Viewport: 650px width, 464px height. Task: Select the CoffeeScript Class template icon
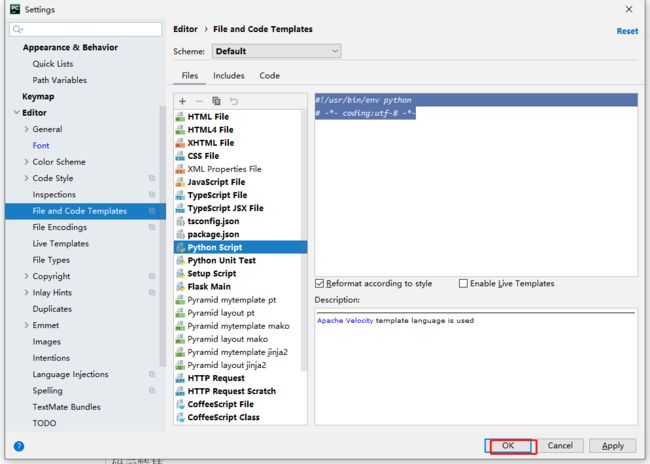[x=180, y=418]
